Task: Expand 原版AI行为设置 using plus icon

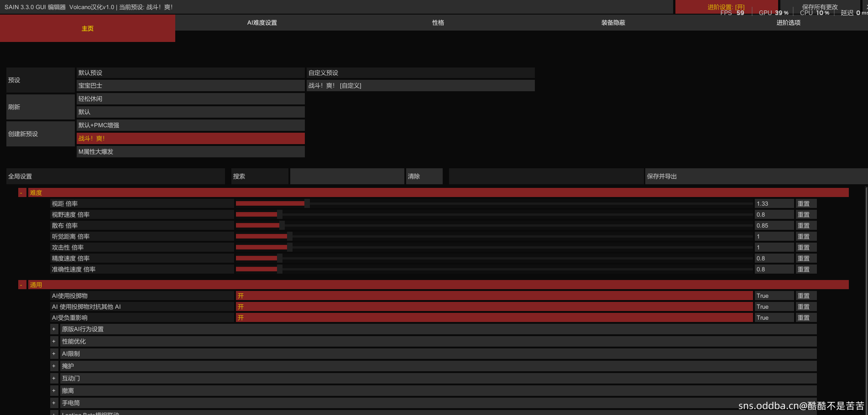Action: [54, 329]
